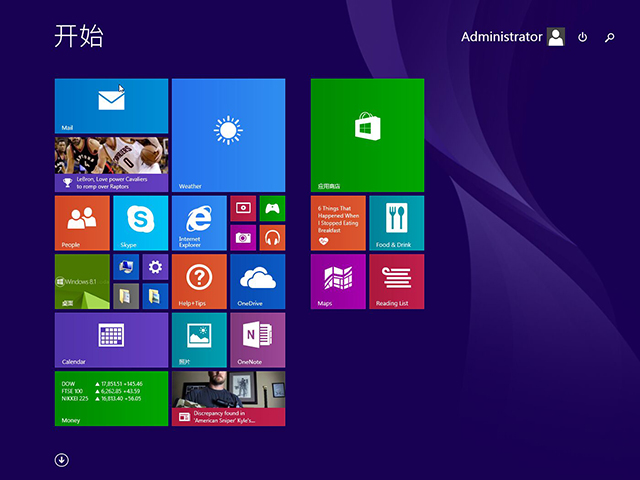640x480 pixels.
Task: Click the Administrator account picture
Action: pos(556,37)
